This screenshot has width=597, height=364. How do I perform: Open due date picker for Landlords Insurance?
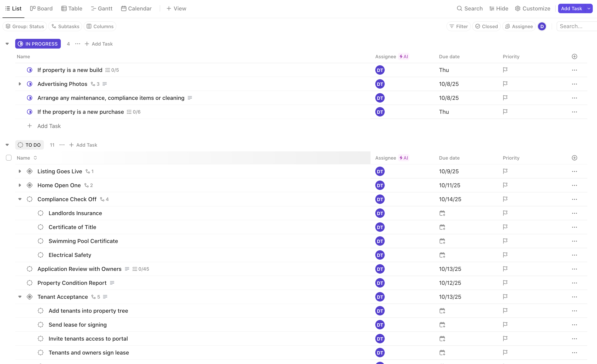point(442,213)
